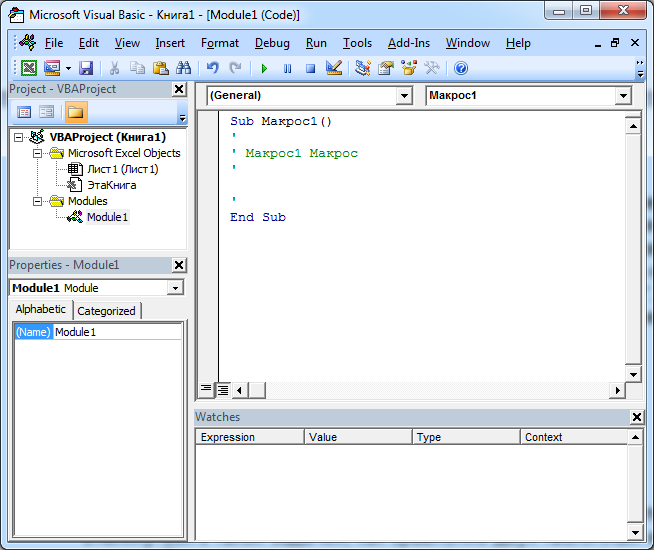
Task: Toggle Procedure View button below code
Action: (206, 390)
